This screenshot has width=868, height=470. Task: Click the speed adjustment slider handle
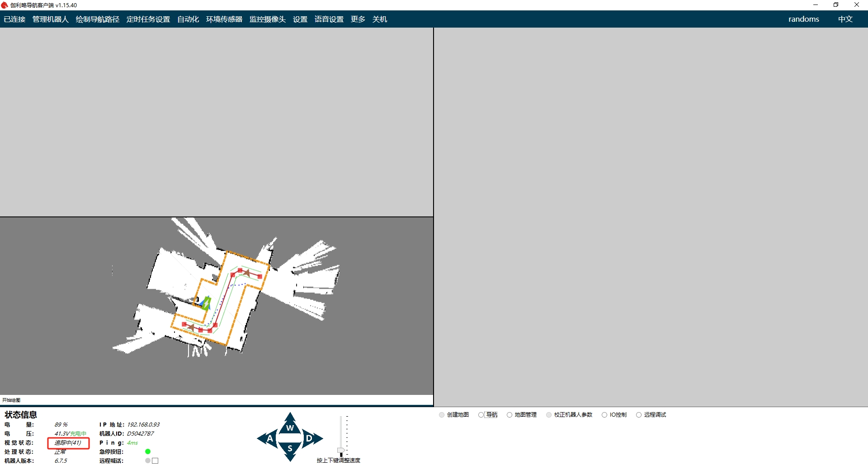click(x=341, y=451)
